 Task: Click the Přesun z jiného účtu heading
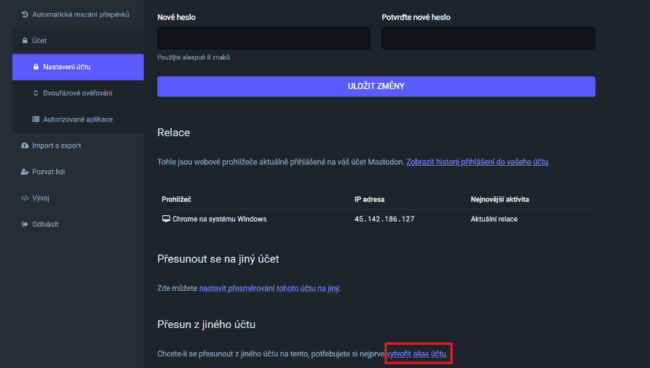(x=206, y=324)
